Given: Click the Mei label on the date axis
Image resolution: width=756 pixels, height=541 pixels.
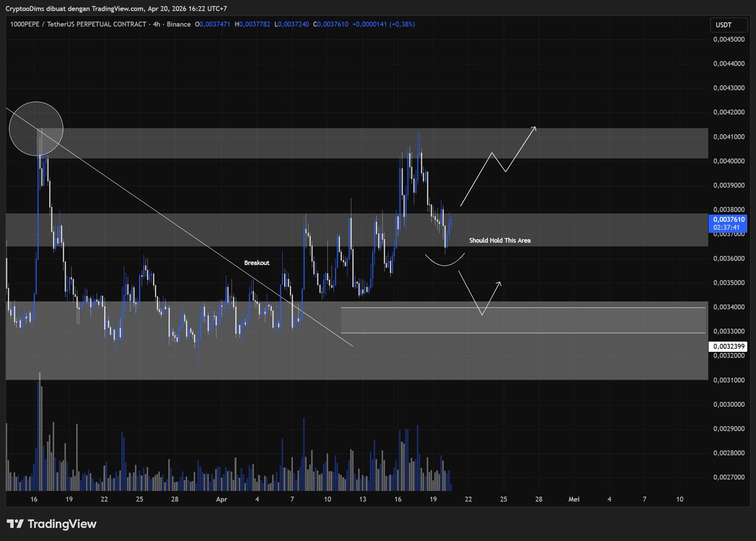Looking at the screenshot, I should click(574, 499).
